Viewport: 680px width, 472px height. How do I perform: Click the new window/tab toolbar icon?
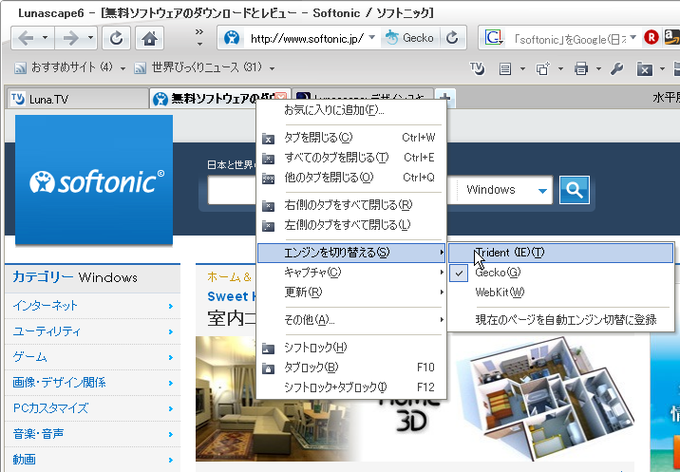point(543,69)
